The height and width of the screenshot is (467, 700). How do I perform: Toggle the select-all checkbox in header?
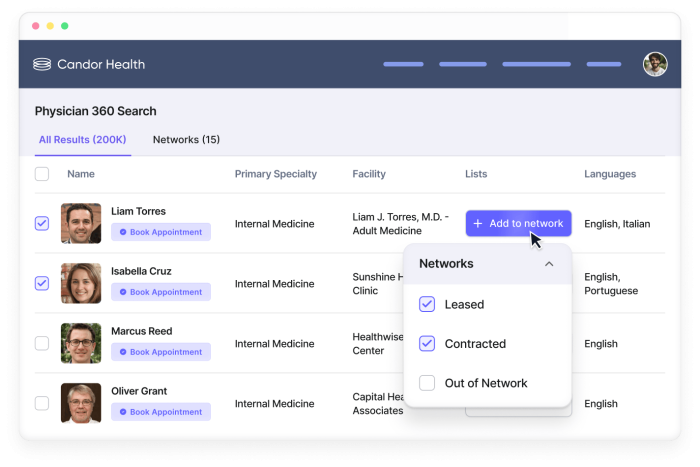point(42,174)
